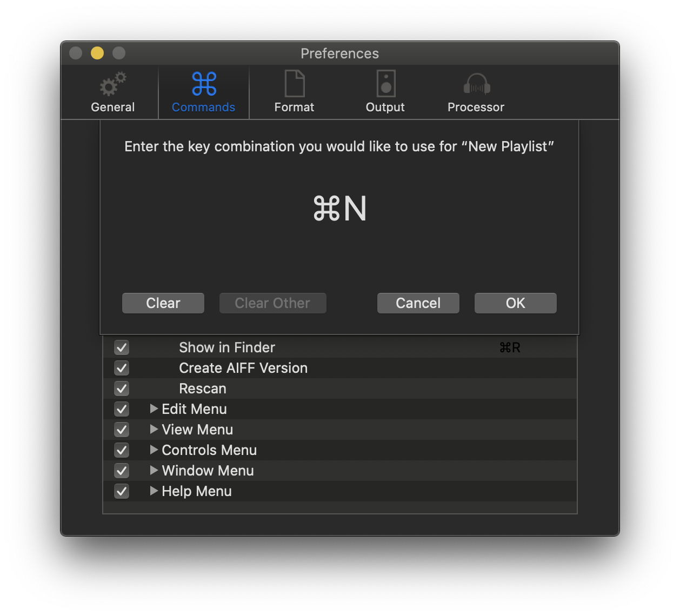The height and width of the screenshot is (616, 680).
Task: Click the ⌘R shortcut for Show in Finder
Action: pyautogui.click(x=510, y=347)
